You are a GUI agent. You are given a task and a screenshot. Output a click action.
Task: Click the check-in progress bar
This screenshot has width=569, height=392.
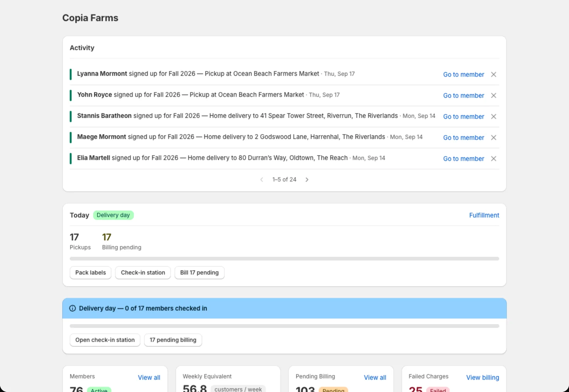(x=284, y=326)
